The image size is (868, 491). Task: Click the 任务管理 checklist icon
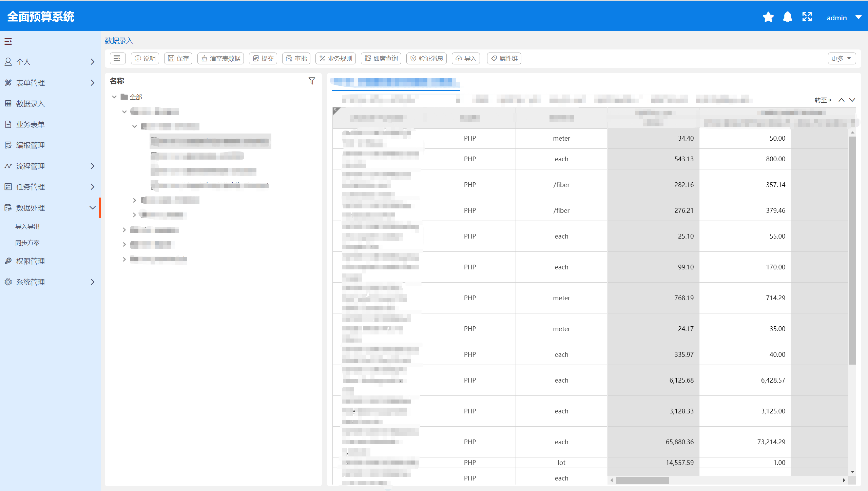(x=8, y=187)
